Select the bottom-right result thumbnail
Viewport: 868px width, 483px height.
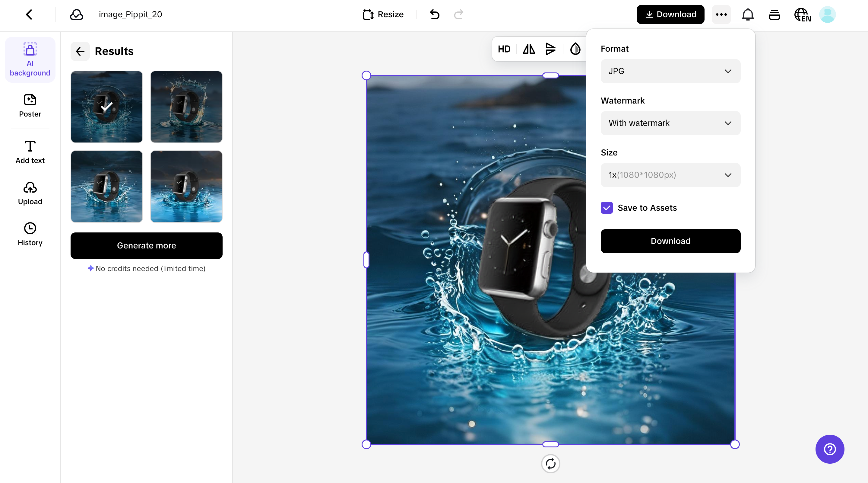[186, 187]
